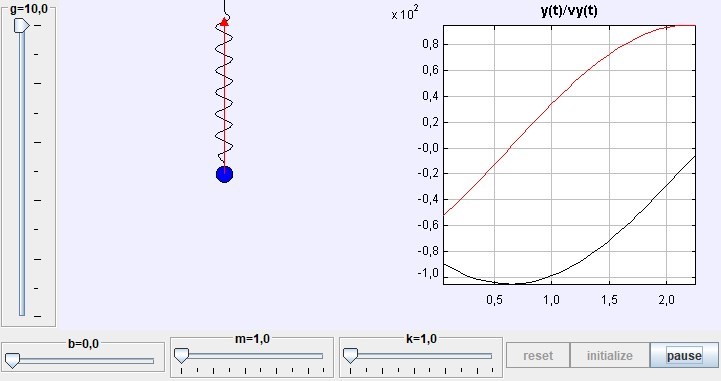Click the m=1,0 label
This screenshot has height=381, width=721.
tap(252, 339)
